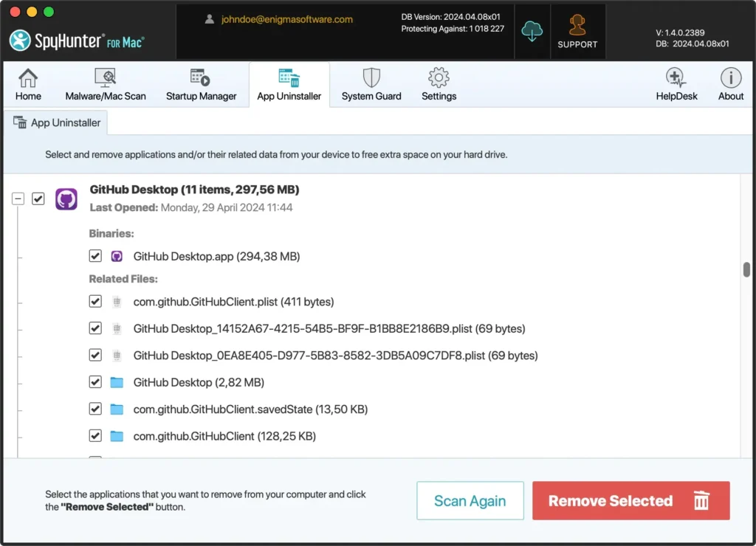Click the Last Opened date text
Viewport: 756px width, 546px height.
pyautogui.click(x=226, y=208)
